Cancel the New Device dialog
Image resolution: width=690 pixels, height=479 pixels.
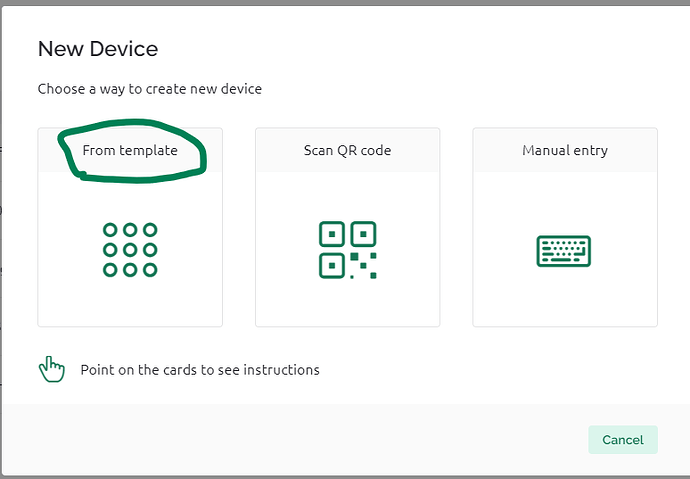[623, 439]
